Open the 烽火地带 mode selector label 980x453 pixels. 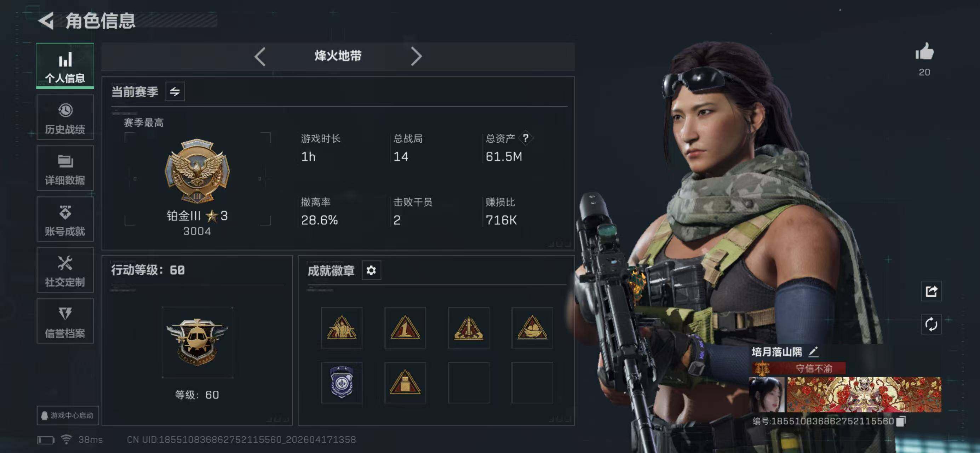pos(338,56)
